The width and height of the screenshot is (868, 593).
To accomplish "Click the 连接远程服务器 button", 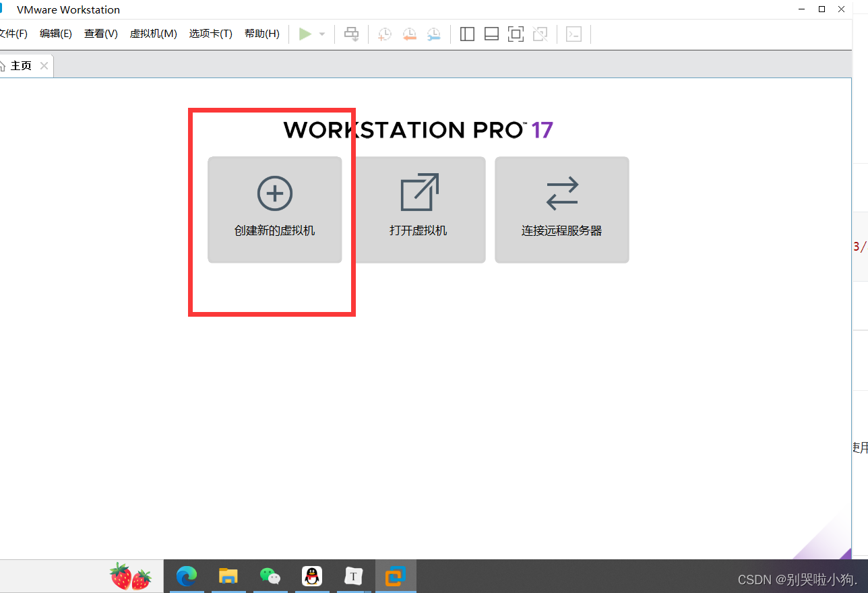I will [562, 210].
